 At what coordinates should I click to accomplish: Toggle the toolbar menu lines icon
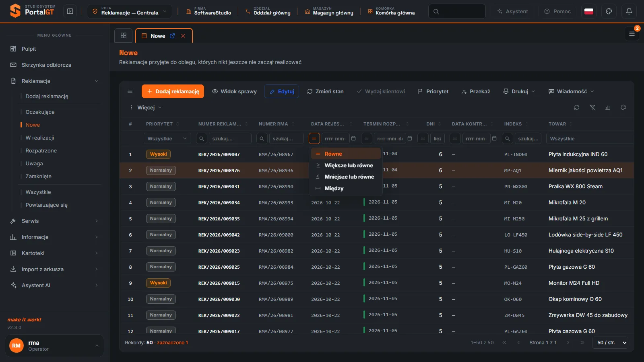pos(130,91)
